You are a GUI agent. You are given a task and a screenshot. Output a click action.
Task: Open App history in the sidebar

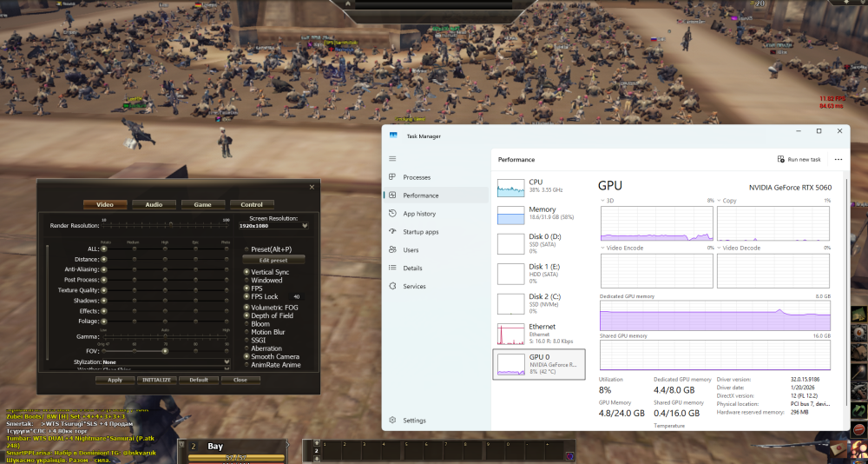pyautogui.click(x=419, y=214)
